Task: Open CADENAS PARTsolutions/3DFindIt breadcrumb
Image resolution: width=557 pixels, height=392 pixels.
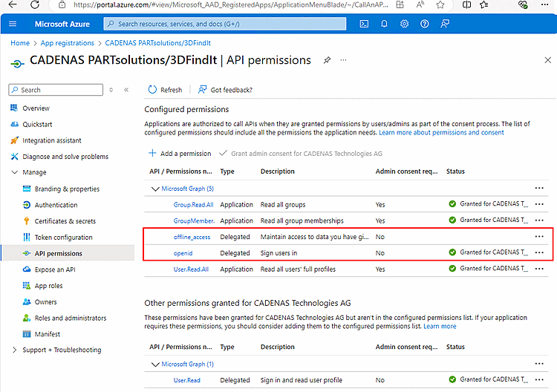Action: (157, 43)
